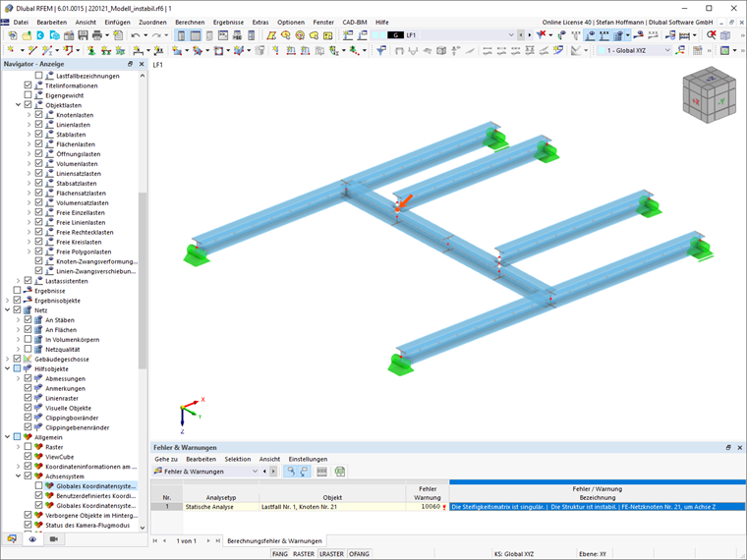Enable the Raster checkbox
This screenshot has width=747, height=560.
[29, 447]
